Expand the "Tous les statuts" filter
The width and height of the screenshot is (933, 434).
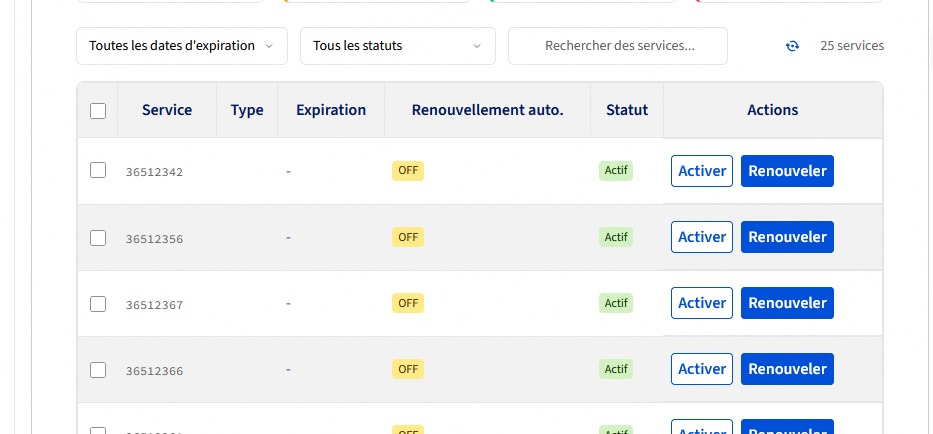click(x=397, y=46)
